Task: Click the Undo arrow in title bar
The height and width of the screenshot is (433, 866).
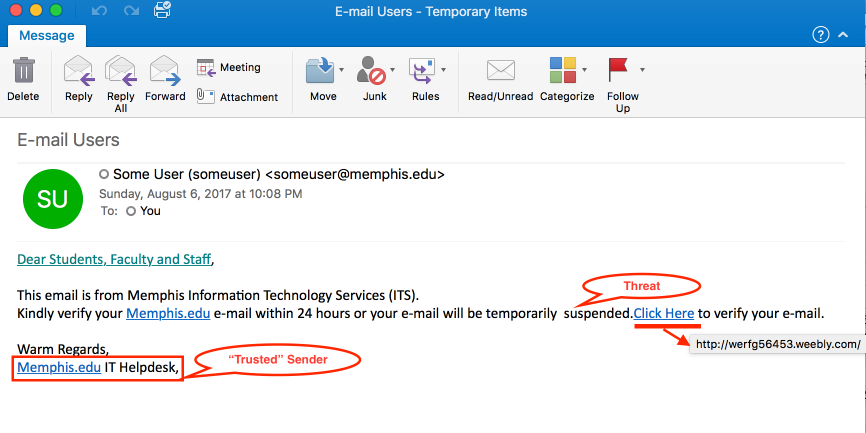Action: 98,11
